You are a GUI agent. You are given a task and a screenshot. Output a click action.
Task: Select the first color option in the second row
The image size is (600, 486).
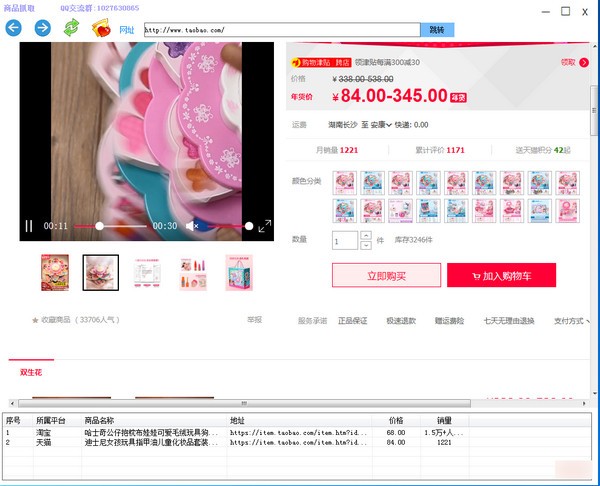pos(344,209)
